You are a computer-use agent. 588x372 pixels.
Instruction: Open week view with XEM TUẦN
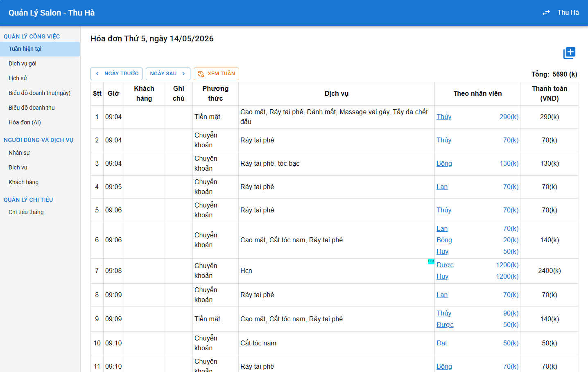(216, 74)
